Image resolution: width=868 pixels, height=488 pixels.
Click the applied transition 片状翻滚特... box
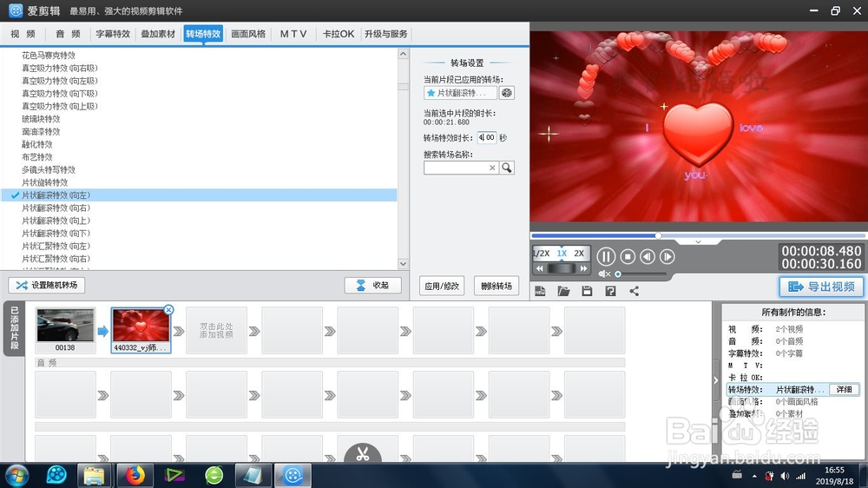click(461, 93)
